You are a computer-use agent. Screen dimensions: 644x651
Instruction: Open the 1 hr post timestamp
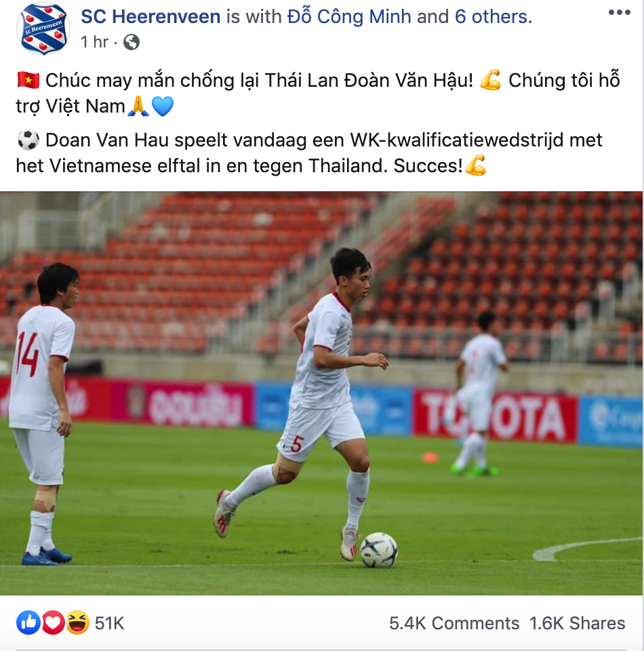[94, 42]
